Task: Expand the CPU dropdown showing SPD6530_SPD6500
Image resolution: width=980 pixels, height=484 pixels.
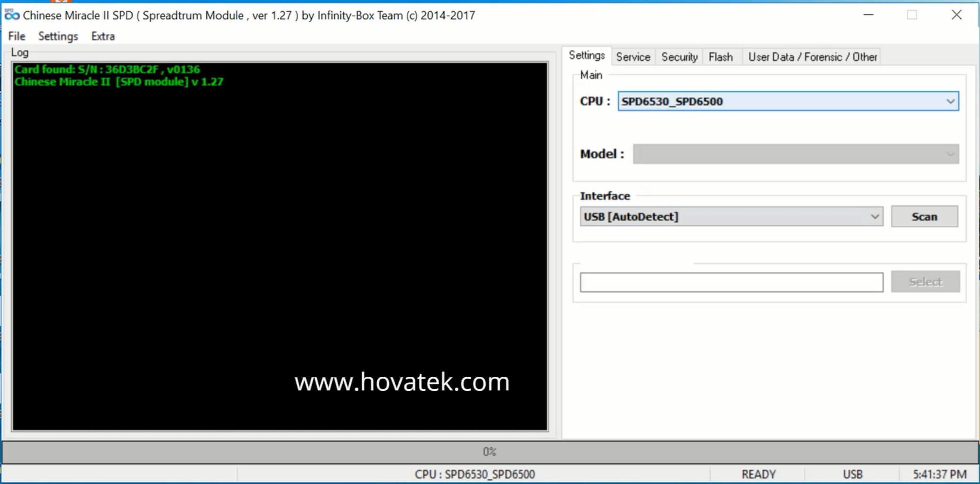Action: click(x=788, y=101)
